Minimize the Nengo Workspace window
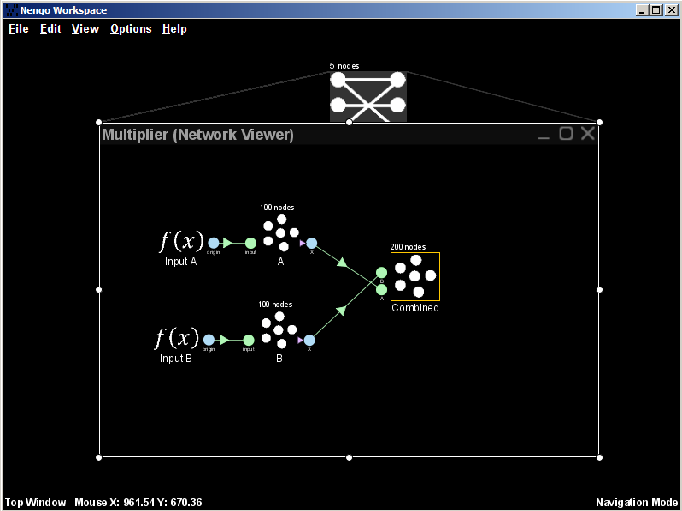The height and width of the screenshot is (511, 682). point(642,10)
